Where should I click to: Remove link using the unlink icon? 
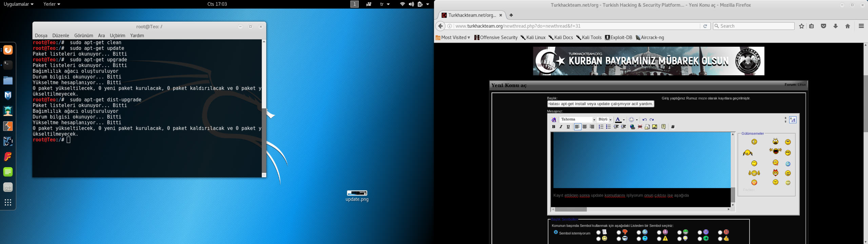pos(640,127)
